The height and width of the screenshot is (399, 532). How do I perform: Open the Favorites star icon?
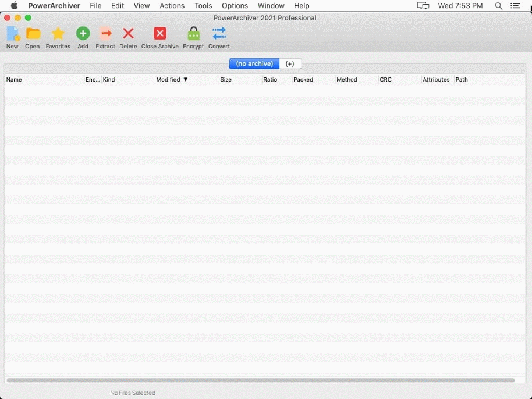tap(58, 34)
